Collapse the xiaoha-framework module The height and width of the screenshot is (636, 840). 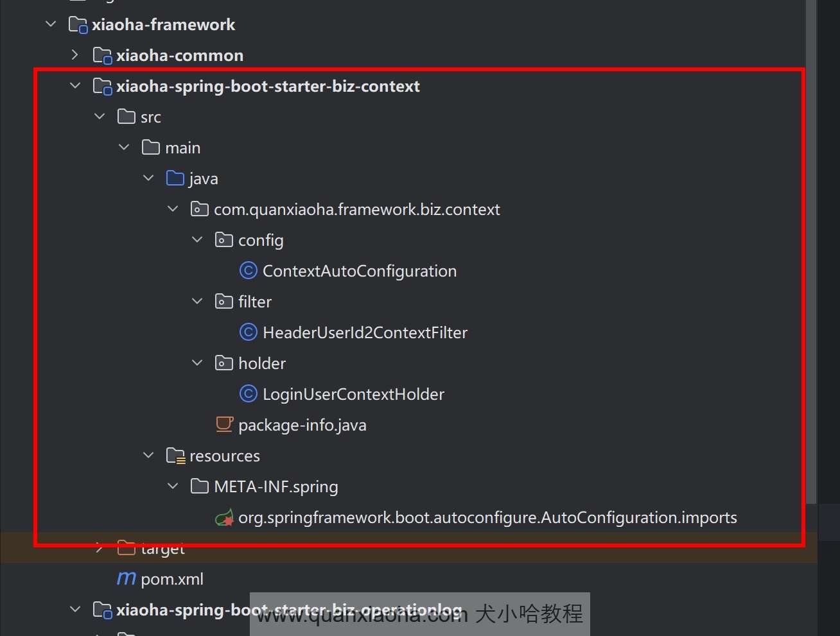51,25
